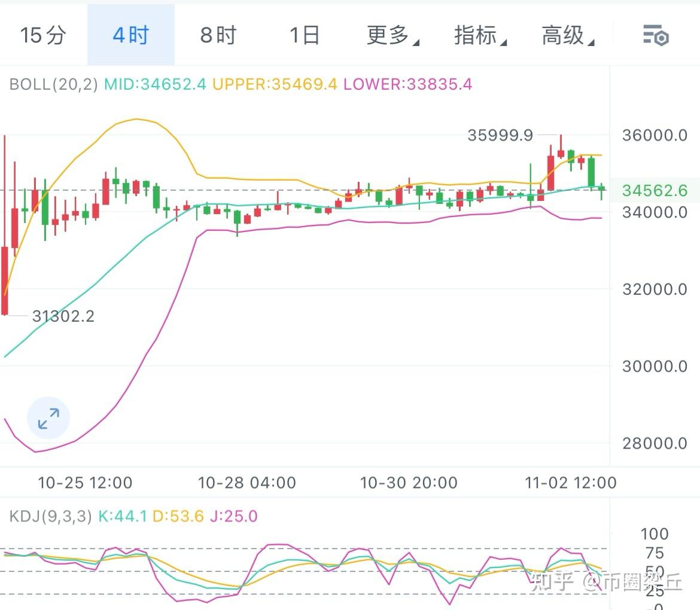Tap the current price label 34562.6

pyautogui.click(x=655, y=191)
